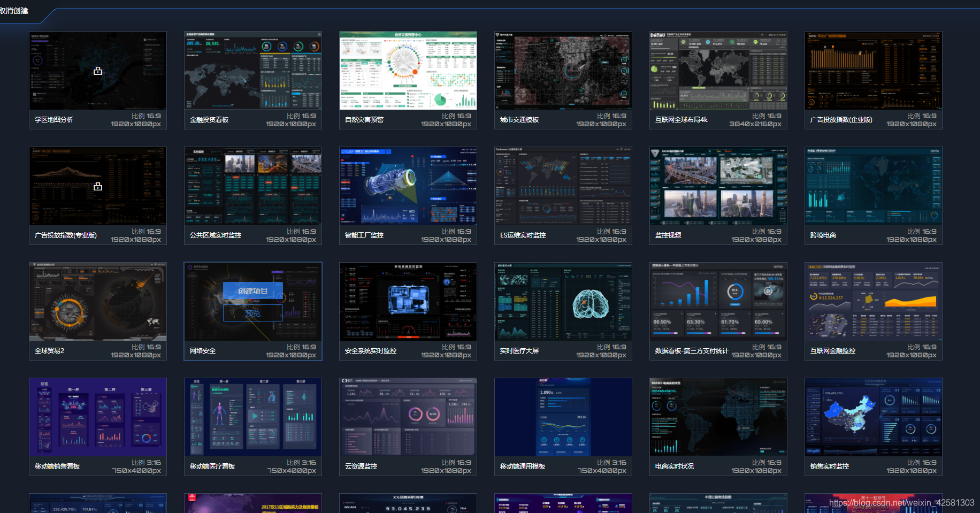This screenshot has width=980, height=513.
Task: Click the lock icon on 广告投放指数(专业版) template
Action: pos(98,186)
